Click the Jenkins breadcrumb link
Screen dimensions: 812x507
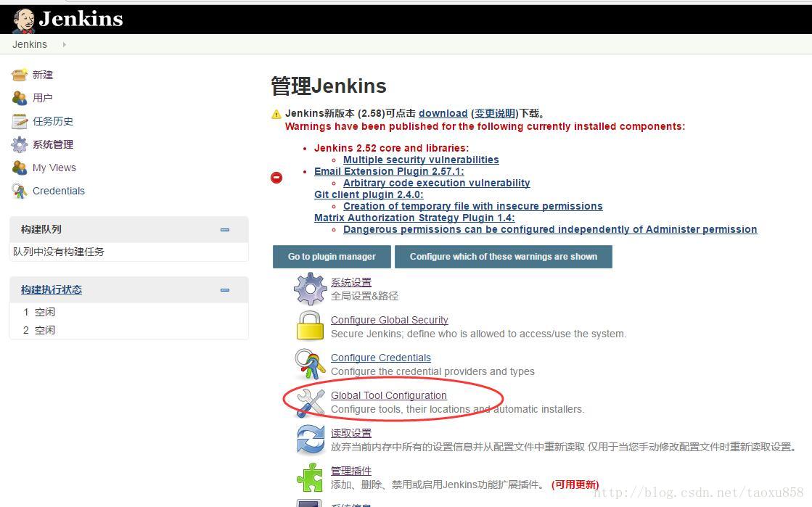(x=30, y=44)
